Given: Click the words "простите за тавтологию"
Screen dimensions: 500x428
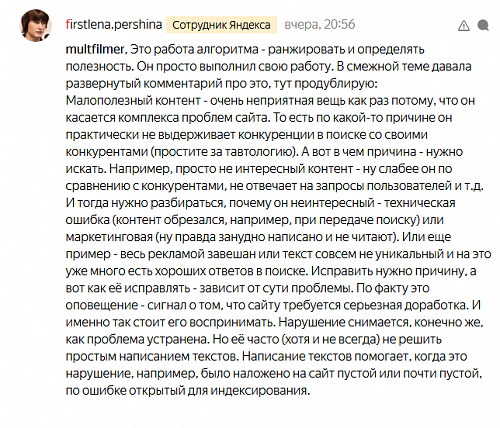Looking at the screenshot, I should [x=224, y=152].
